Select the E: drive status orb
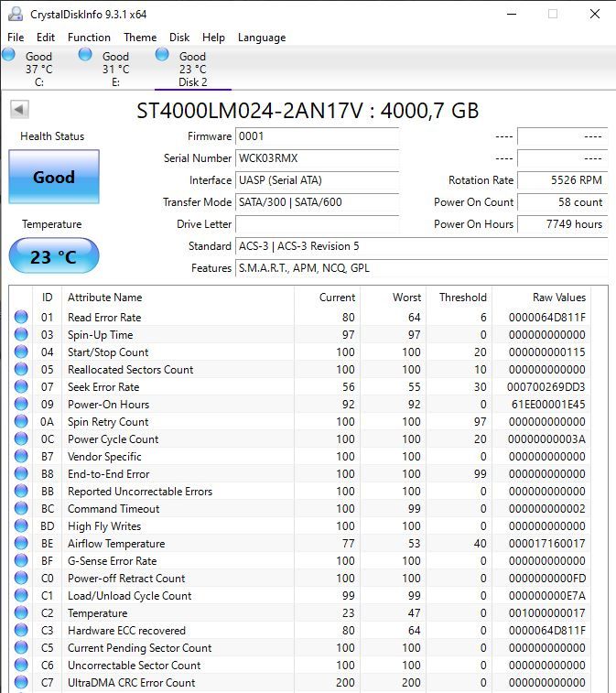This screenshot has height=693, width=616. coord(85,55)
